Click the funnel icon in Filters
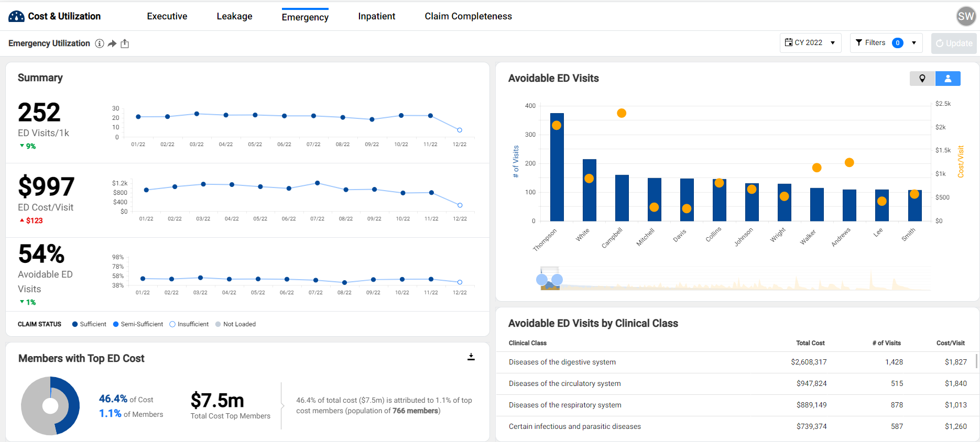The image size is (980, 442). tap(859, 42)
